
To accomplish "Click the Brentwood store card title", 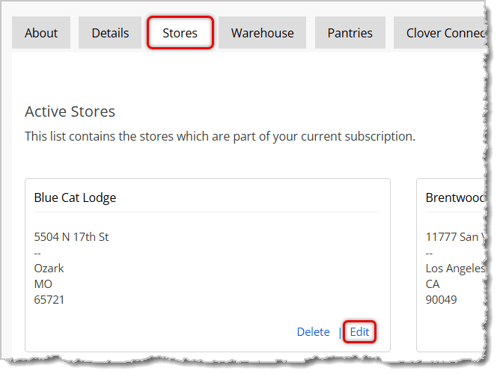I will (455, 198).
